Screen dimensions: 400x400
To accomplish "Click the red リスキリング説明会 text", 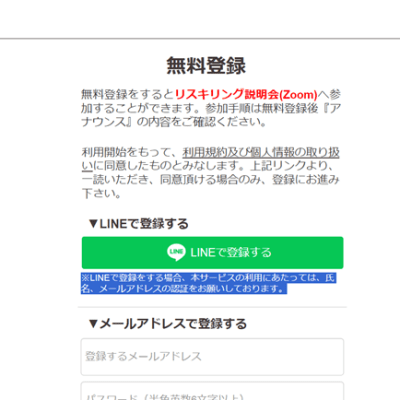I will (227, 94).
